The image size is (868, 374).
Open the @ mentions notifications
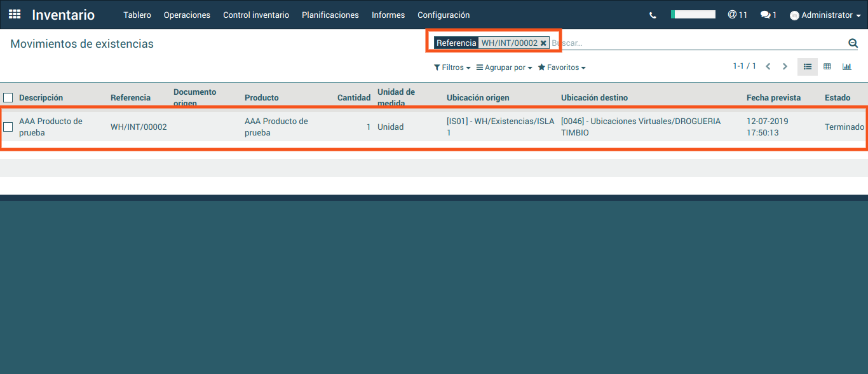(x=737, y=15)
